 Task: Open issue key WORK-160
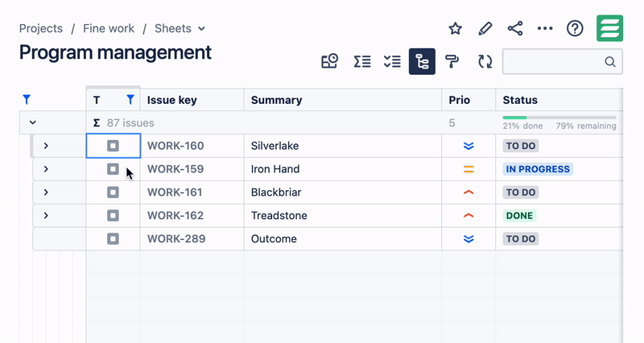[175, 146]
